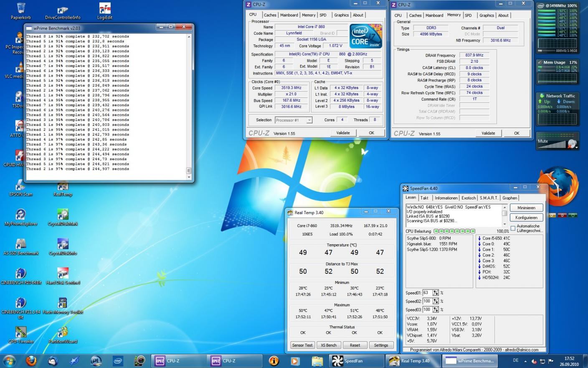The height and width of the screenshot is (368, 588).
Task: Toggle Automatische Lüftergeschwindigkeit checkbox in SpeedFan
Action: point(513,228)
